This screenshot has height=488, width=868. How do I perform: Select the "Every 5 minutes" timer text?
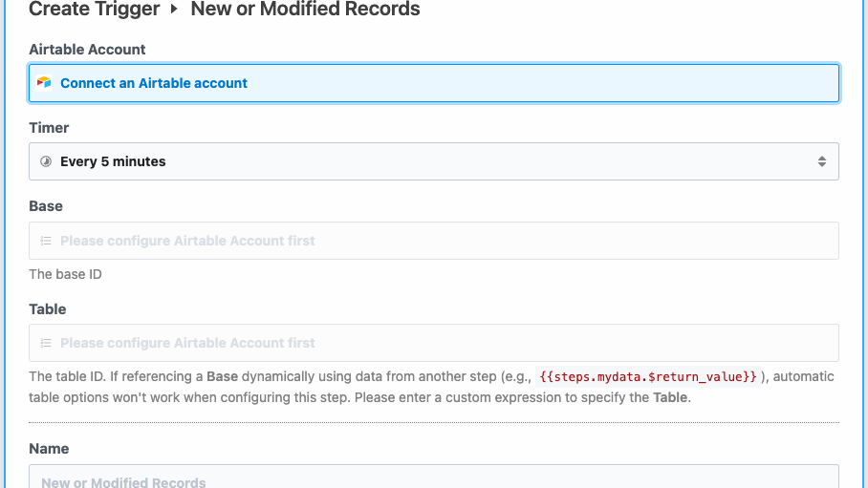click(113, 162)
